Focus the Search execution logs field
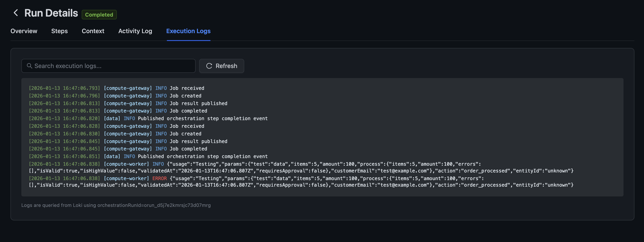Image resolution: width=644 pixels, height=242 pixels. click(x=112, y=66)
